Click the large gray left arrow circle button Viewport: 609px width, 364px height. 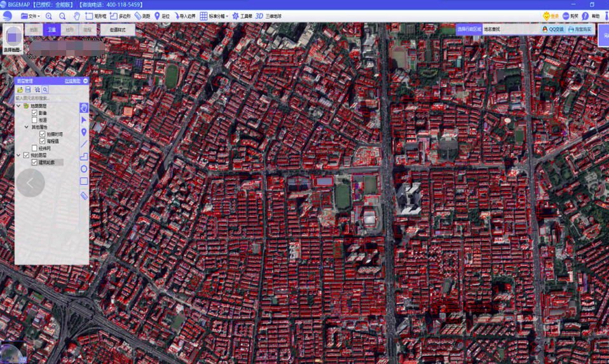(x=31, y=183)
